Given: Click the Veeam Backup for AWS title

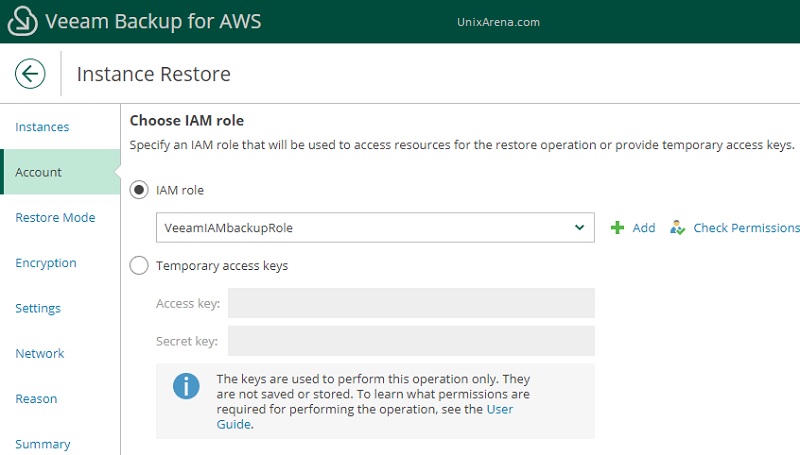Looking at the screenshot, I should coord(153,21).
